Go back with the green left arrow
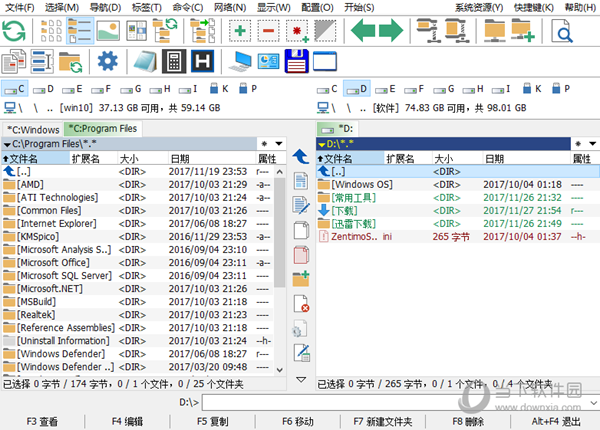Screen dimensions: 600x430 [x=363, y=31]
